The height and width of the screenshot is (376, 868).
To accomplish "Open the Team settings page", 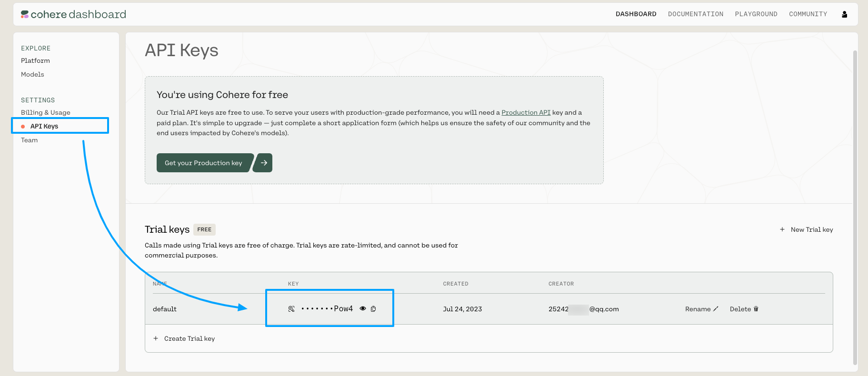I will [x=29, y=140].
